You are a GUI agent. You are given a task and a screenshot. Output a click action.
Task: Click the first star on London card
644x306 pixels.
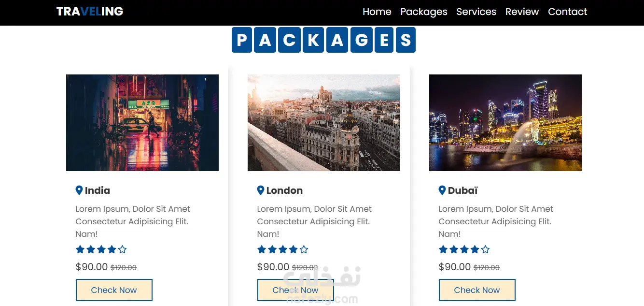point(262,249)
